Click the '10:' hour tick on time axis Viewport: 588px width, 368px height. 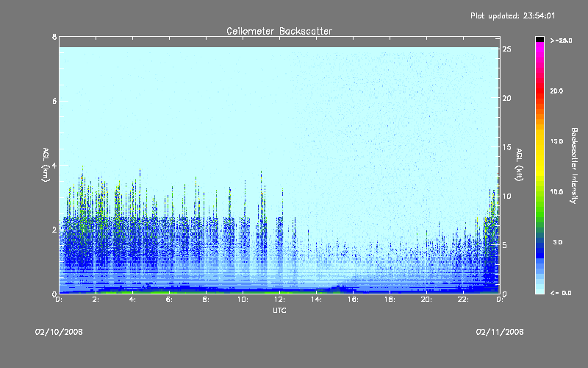pyautogui.click(x=243, y=300)
